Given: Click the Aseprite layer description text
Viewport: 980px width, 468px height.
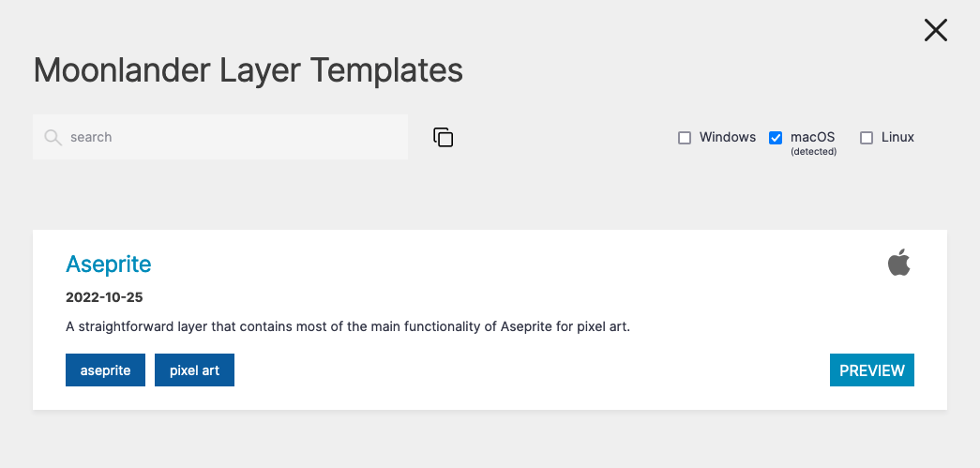Looking at the screenshot, I should coord(348,326).
